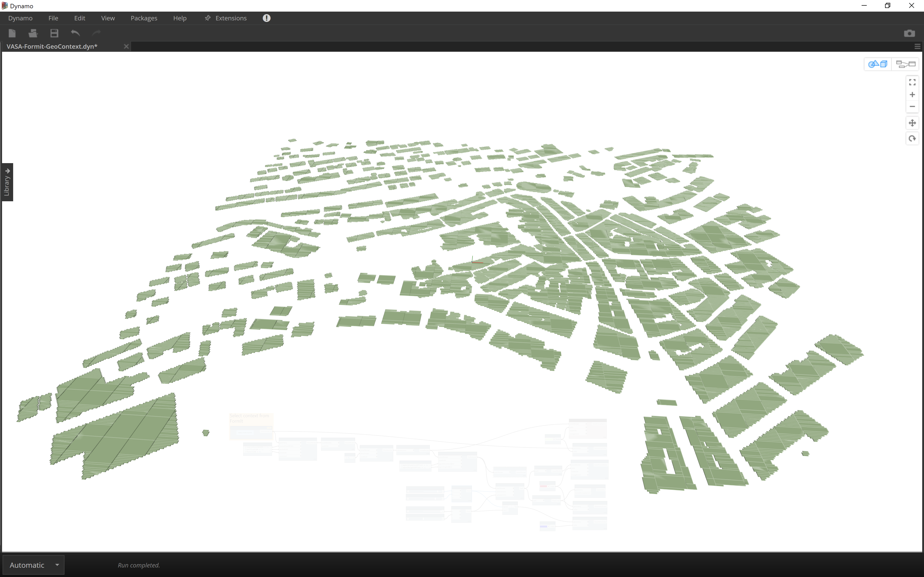Zoom to fit the view

tap(912, 82)
